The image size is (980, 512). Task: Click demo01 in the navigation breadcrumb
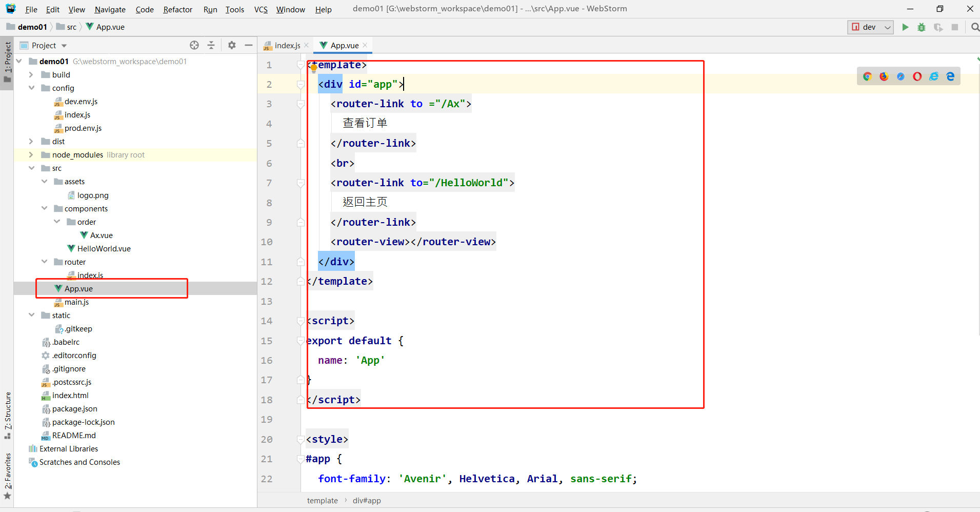pos(32,27)
